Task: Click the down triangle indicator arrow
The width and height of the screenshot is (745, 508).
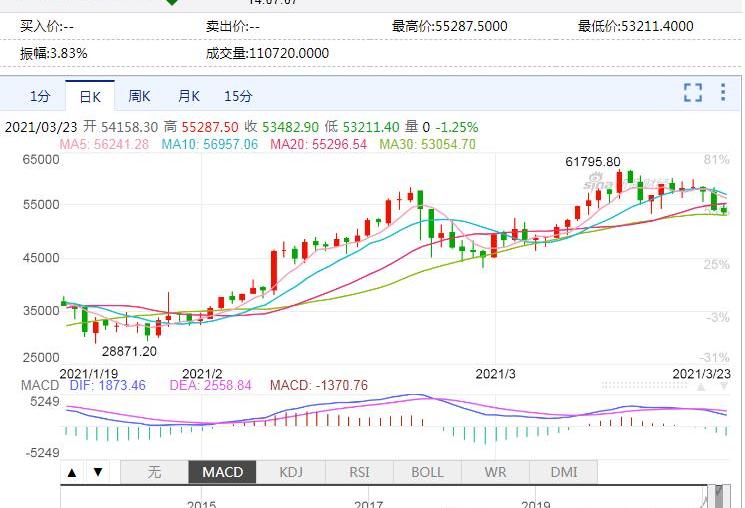Action: coord(97,472)
